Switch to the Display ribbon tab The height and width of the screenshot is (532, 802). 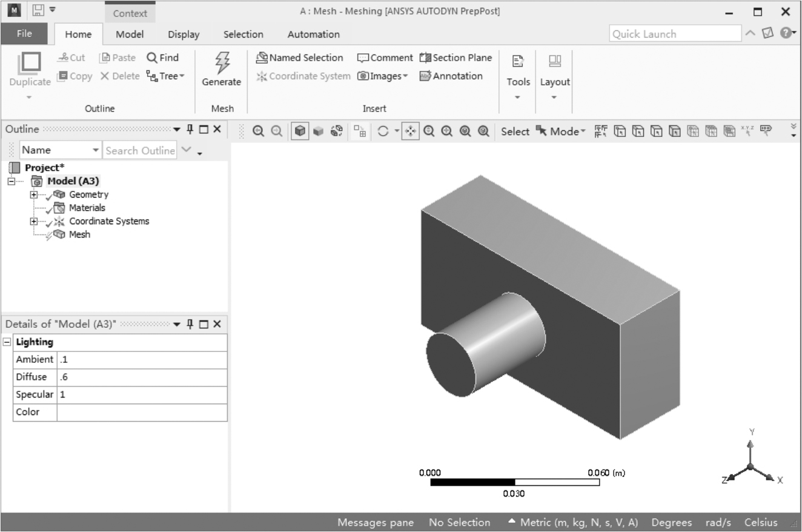pyautogui.click(x=184, y=35)
